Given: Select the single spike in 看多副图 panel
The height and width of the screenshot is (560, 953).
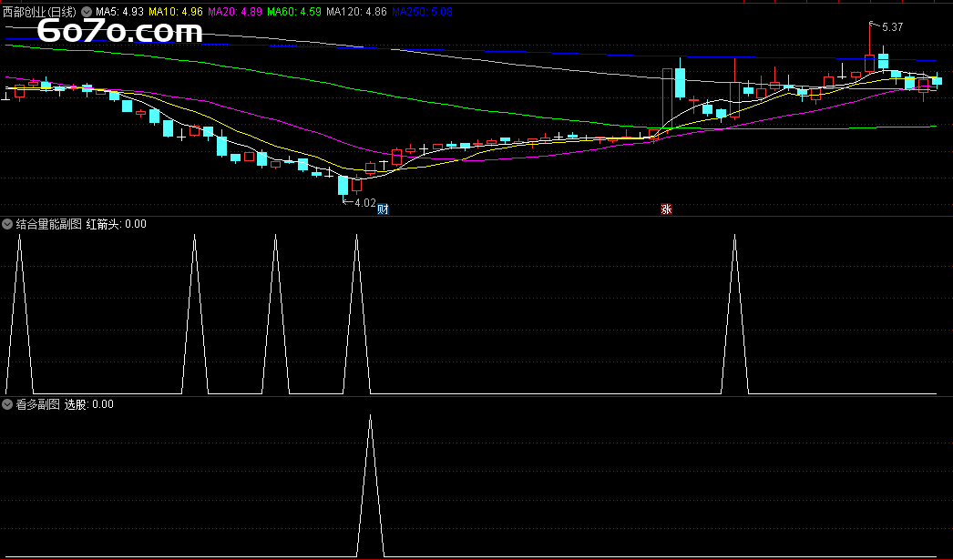Looking at the screenshot, I should coord(370,486).
